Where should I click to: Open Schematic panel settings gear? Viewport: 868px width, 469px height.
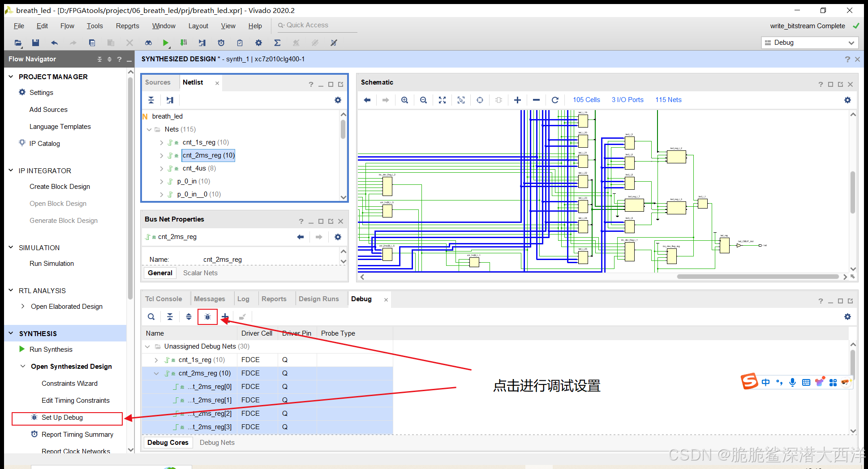coord(847,100)
